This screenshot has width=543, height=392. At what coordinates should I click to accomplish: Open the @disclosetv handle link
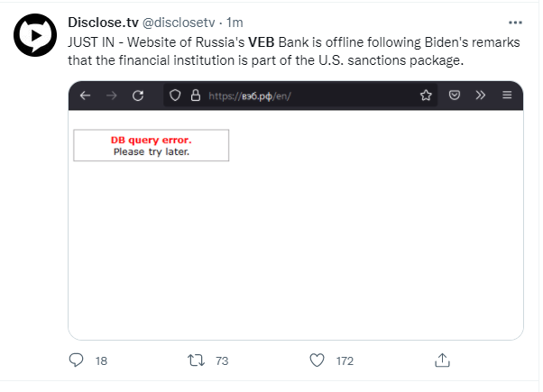(x=179, y=23)
